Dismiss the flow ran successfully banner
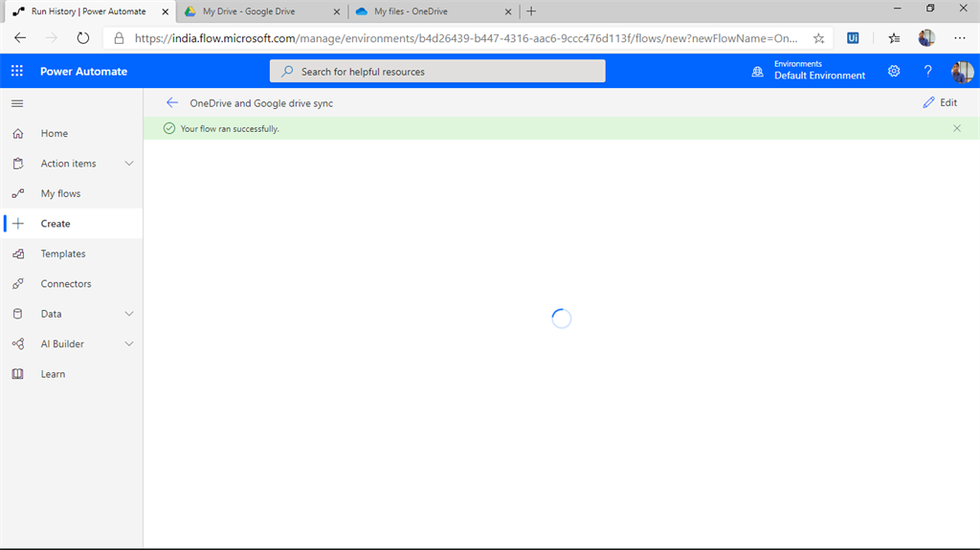980x550 pixels. point(957,128)
